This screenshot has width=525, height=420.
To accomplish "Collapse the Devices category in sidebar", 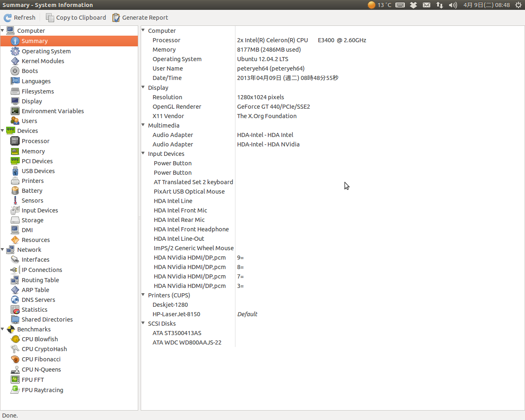I will click(2, 130).
